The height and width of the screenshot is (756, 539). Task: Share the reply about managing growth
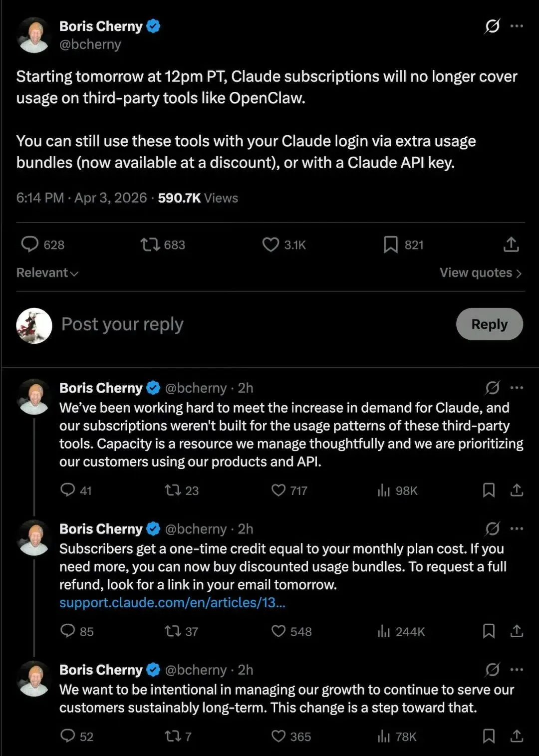pos(517,736)
